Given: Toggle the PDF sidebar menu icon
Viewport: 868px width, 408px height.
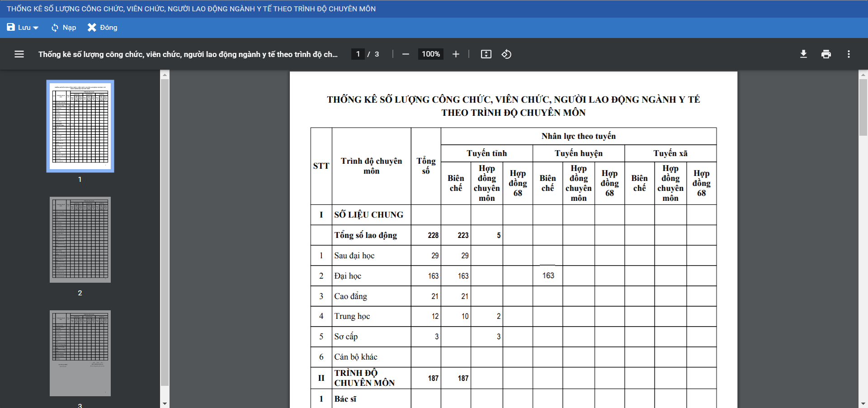Looking at the screenshot, I should pyautogui.click(x=19, y=54).
